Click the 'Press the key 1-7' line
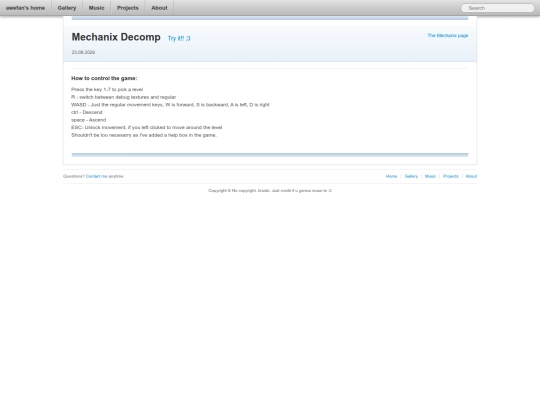This screenshot has width=540, height=405. (x=107, y=90)
